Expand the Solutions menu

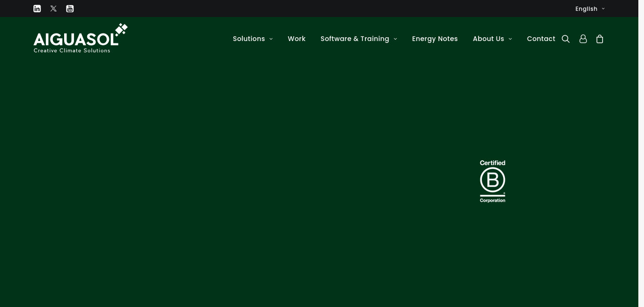[x=253, y=39]
